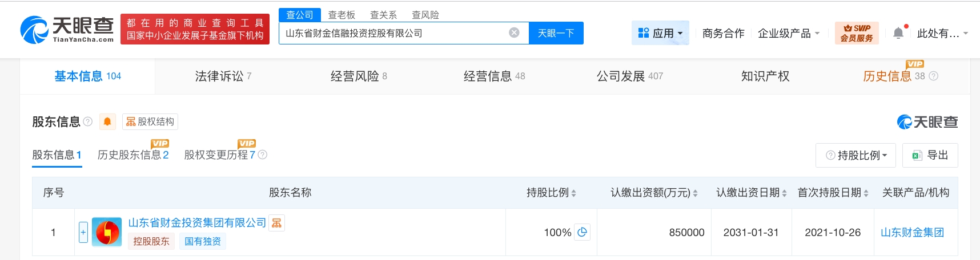Screen dimensions: 980x260
Task: Sort by 首次持股日期 column
Action: [x=866, y=193]
